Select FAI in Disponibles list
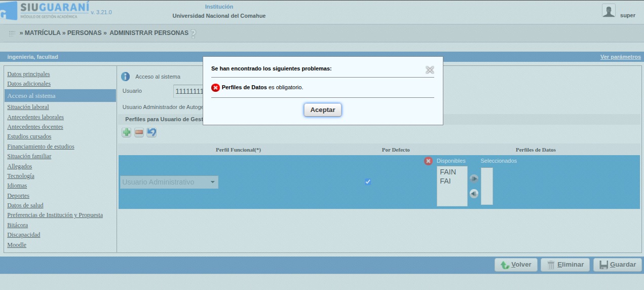The image size is (644, 290). pyautogui.click(x=445, y=181)
